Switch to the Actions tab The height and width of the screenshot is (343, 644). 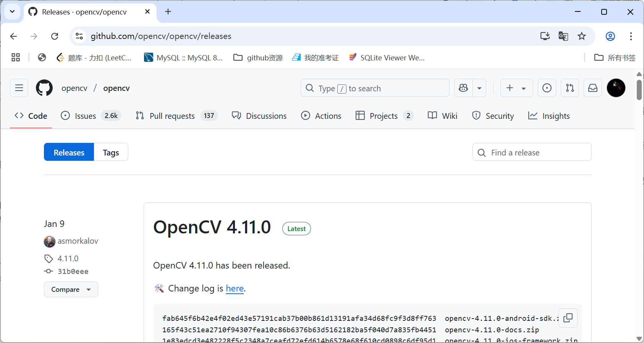[x=321, y=116]
